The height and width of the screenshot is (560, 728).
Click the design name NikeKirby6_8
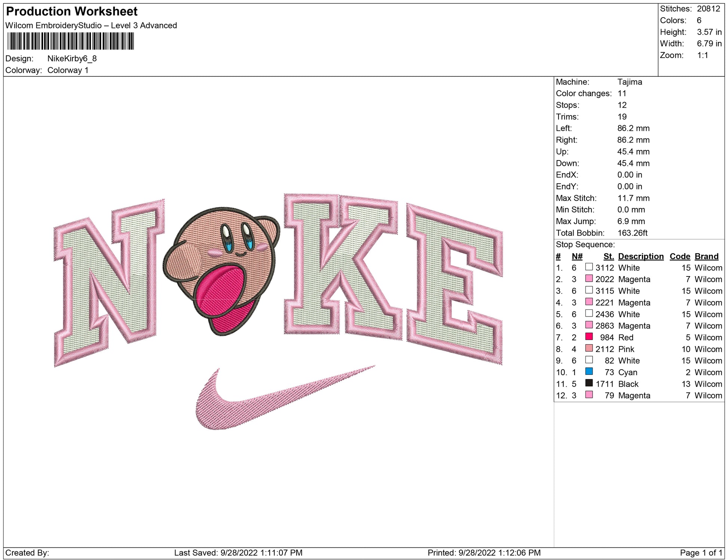point(72,59)
